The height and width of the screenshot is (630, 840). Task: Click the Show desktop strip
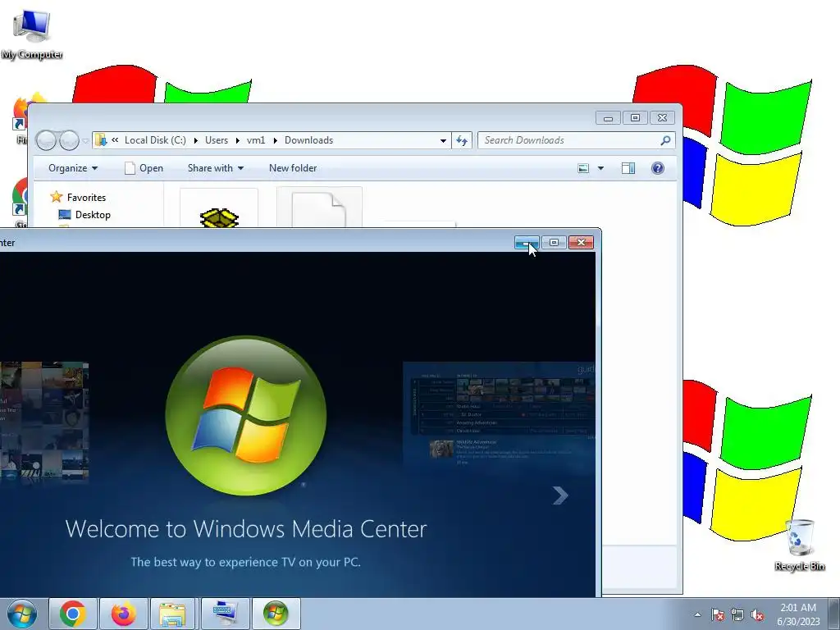coord(834,614)
